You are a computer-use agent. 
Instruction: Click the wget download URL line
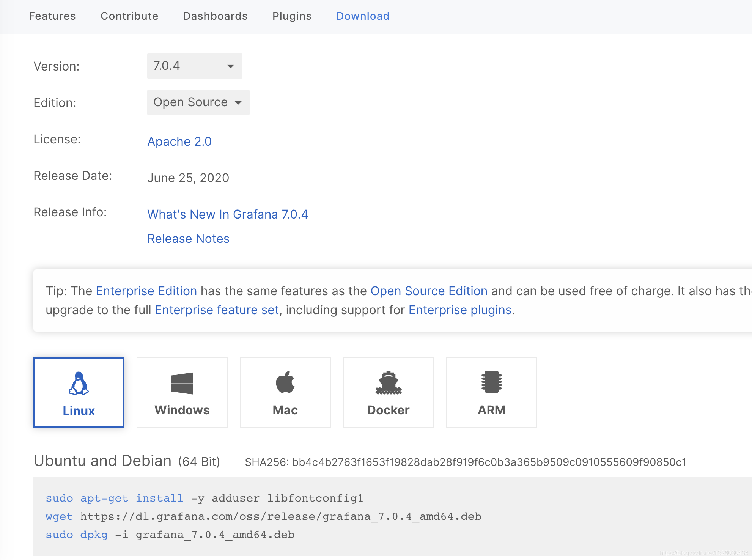280,516
